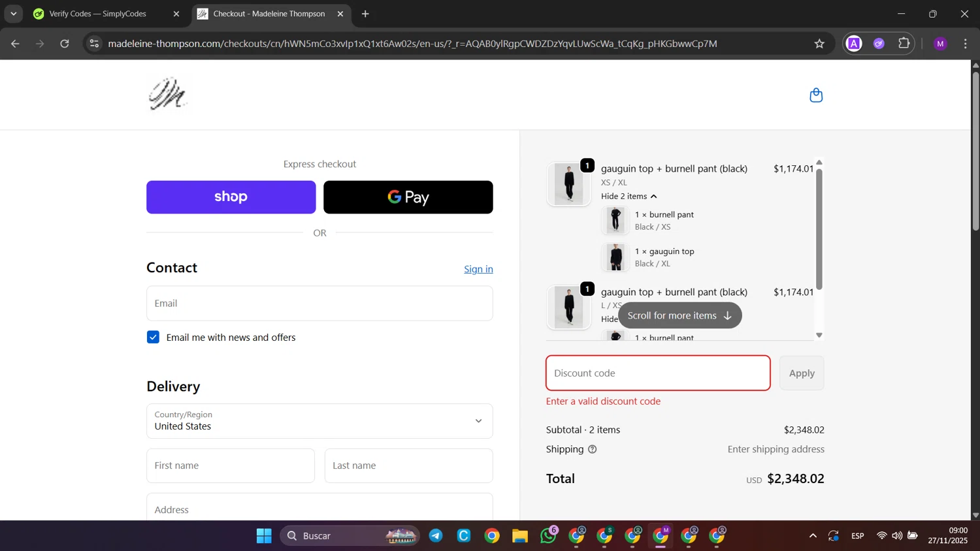
Task: Open the Chrome profile M avatar
Action: click(x=941, y=44)
